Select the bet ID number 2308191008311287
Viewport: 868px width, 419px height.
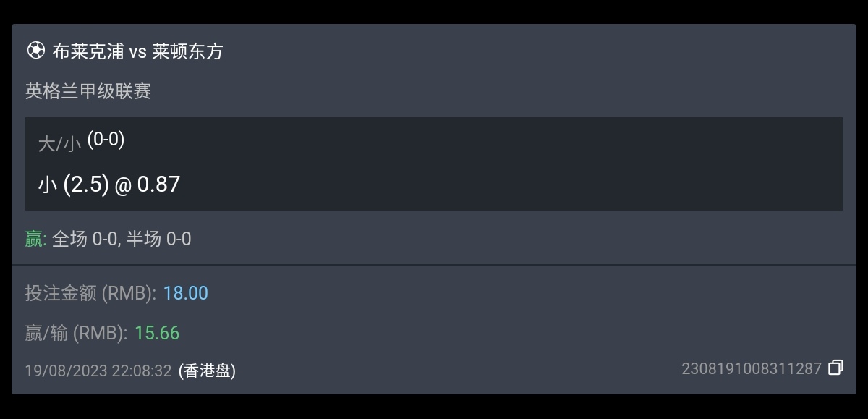pyautogui.click(x=752, y=369)
